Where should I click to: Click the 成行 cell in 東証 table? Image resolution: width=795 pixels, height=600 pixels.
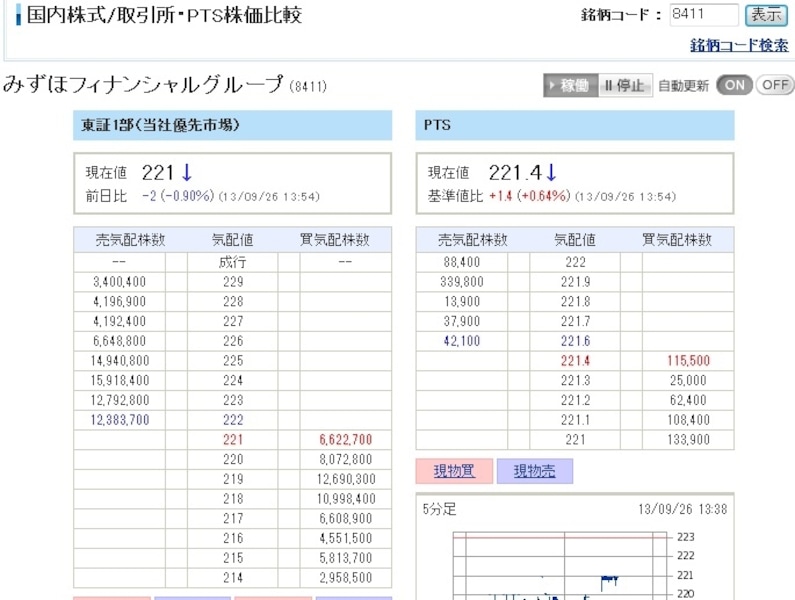coord(233,262)
